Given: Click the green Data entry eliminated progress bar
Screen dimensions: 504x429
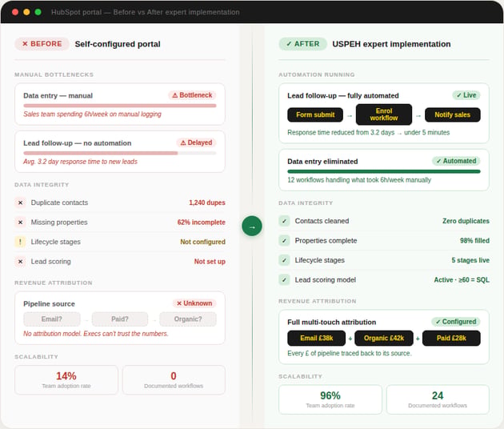Looking at the screenshot, I should click(x=384, y=171).
